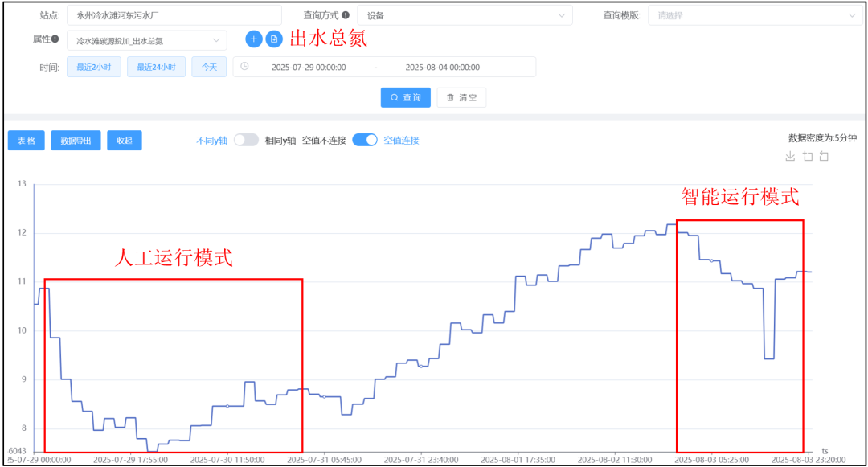Screen dimensions: 868x467
Task: Click the clock icon in date range
Action: pyautogui.click(x=244, y=67)
